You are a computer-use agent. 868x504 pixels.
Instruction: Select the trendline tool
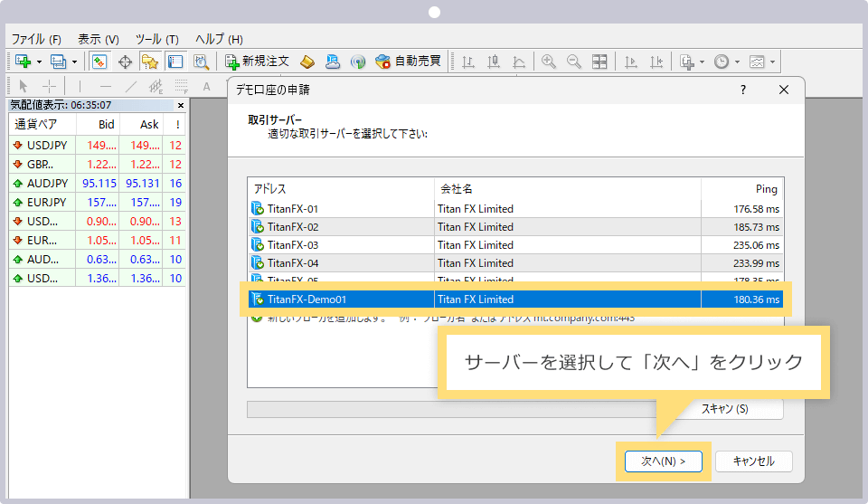click(x=130, y=86)
